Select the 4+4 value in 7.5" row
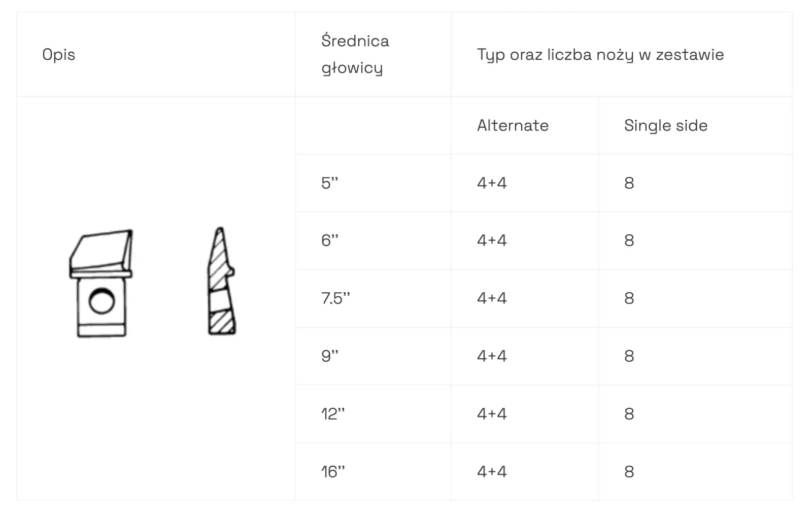This screenshot has height=516, width=812. (492, 298)
